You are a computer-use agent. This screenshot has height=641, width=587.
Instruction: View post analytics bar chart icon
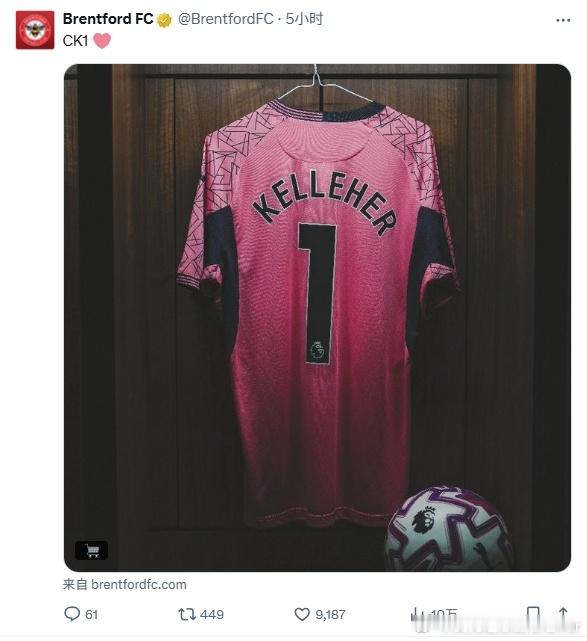click(417, 614)
